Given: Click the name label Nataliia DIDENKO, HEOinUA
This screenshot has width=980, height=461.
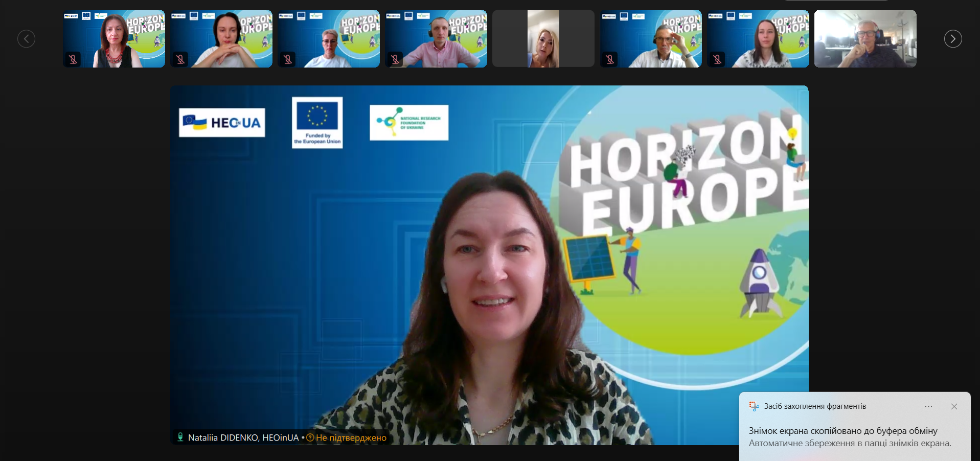Looking at the screenshot, I should click(243, 437).
